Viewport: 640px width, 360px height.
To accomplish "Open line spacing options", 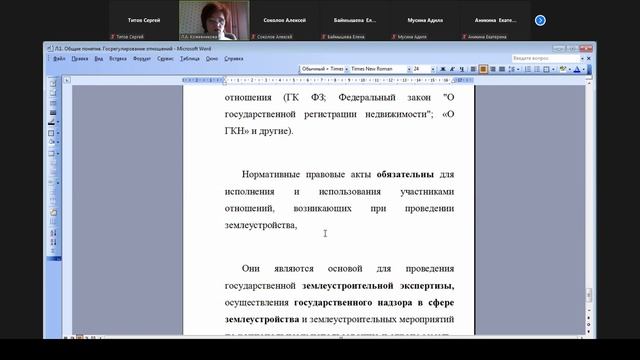I will click(x=512, y=69).
